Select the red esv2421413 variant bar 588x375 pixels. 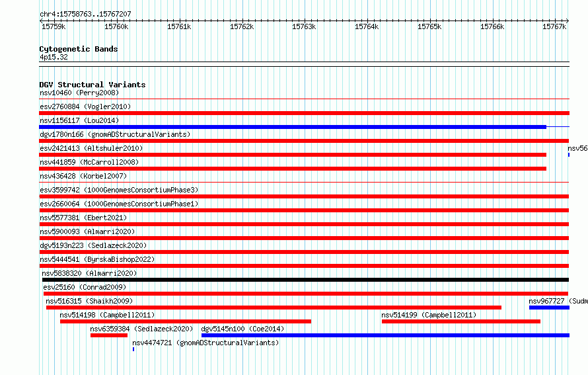pyautogui.click(x=293, y=155)
